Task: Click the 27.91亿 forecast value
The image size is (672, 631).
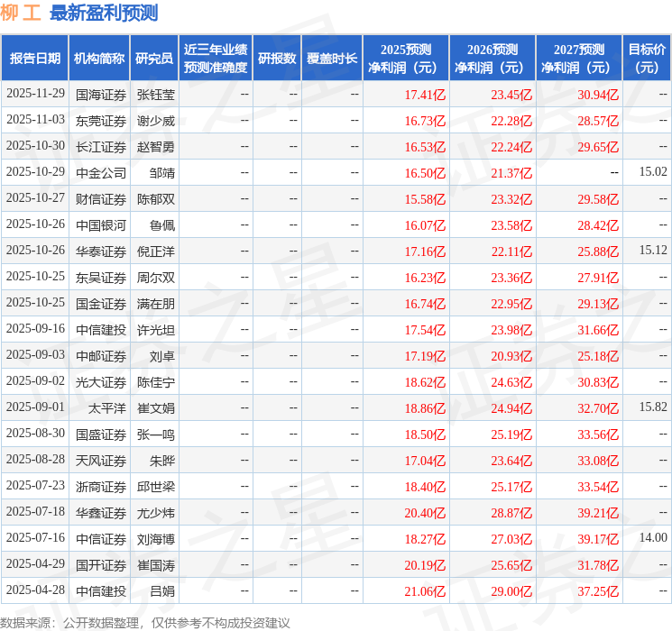Action: 598,278
